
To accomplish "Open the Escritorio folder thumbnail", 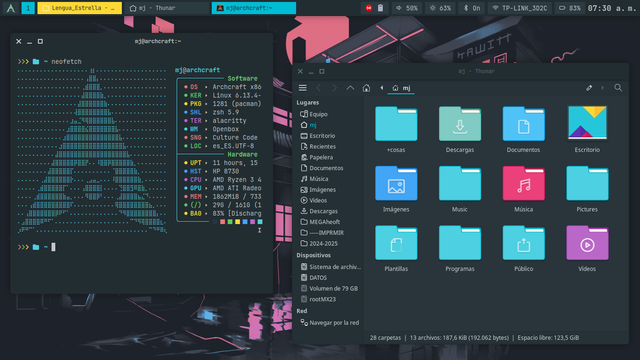I will click(587, 122).
